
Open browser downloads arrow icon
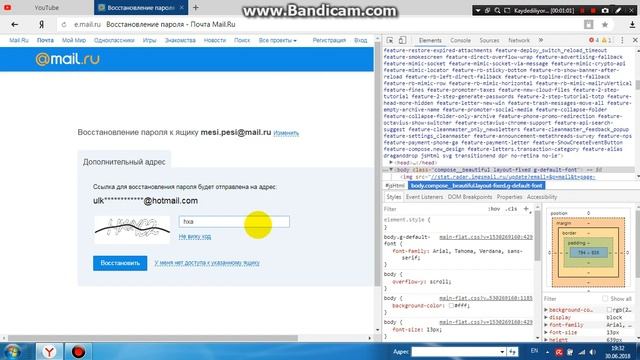tap(632, 24)
